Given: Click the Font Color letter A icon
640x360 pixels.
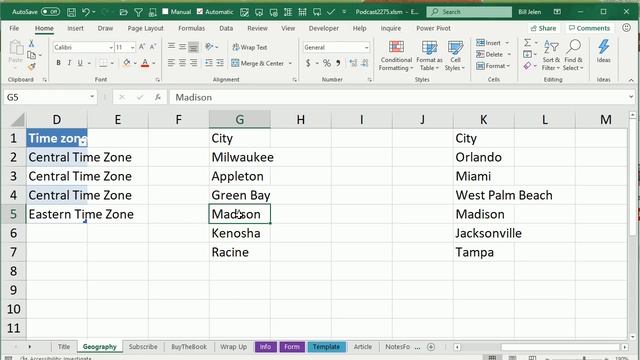Looking at the screenshot, I should pos(145,63).
